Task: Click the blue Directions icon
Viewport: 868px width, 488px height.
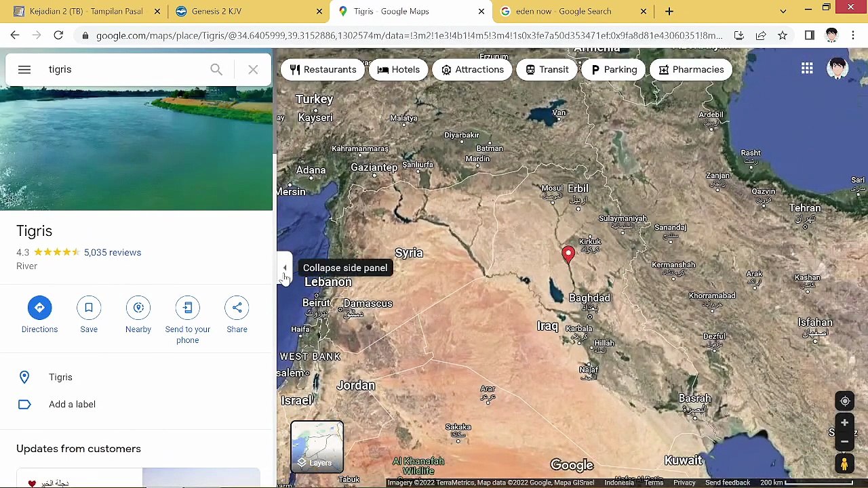Action: click(x=39, y=308)
